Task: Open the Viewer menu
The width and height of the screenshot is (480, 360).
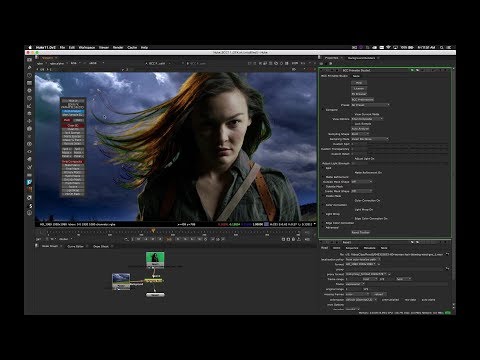Action: click(x=104, y=47)
